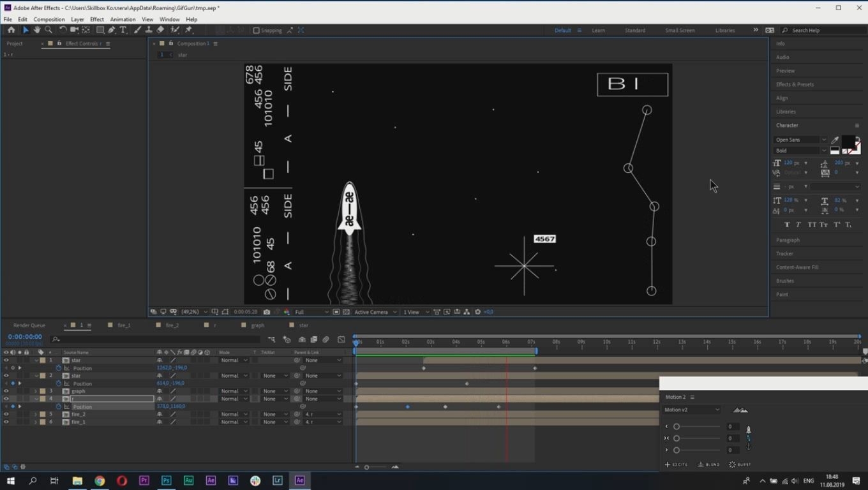
Task: Toggle visibility of fire_2 layer
Action: 6,414
